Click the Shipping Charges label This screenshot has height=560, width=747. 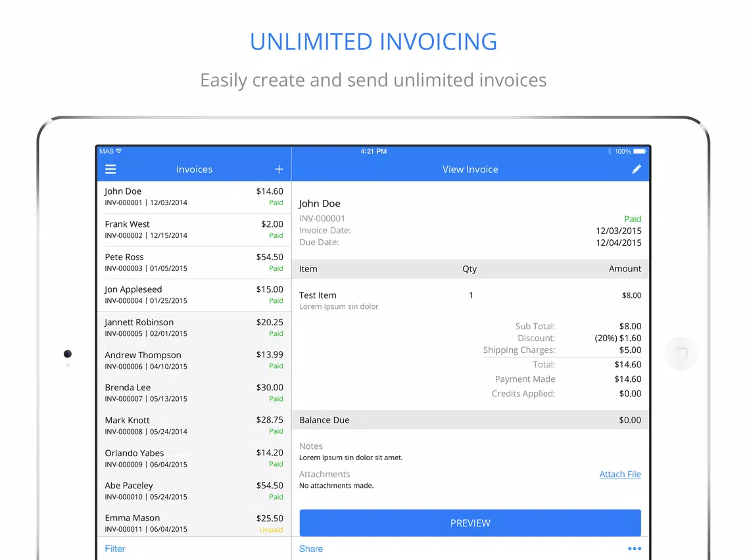(x=519, y=350)
